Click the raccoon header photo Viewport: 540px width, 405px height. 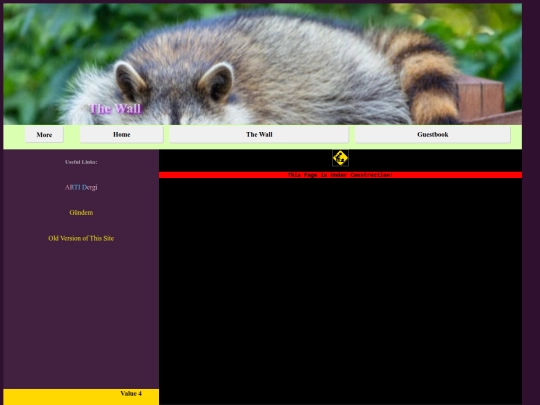click(262, 64)
